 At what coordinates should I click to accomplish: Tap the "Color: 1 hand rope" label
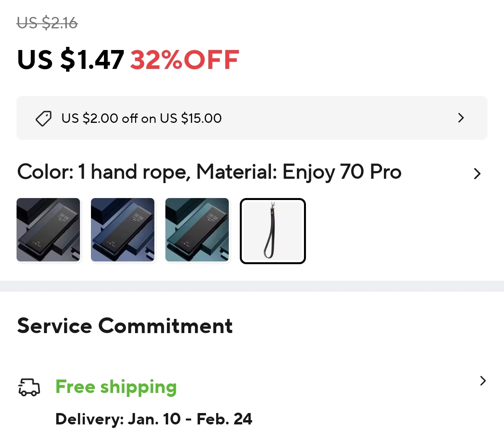[104, 172]
